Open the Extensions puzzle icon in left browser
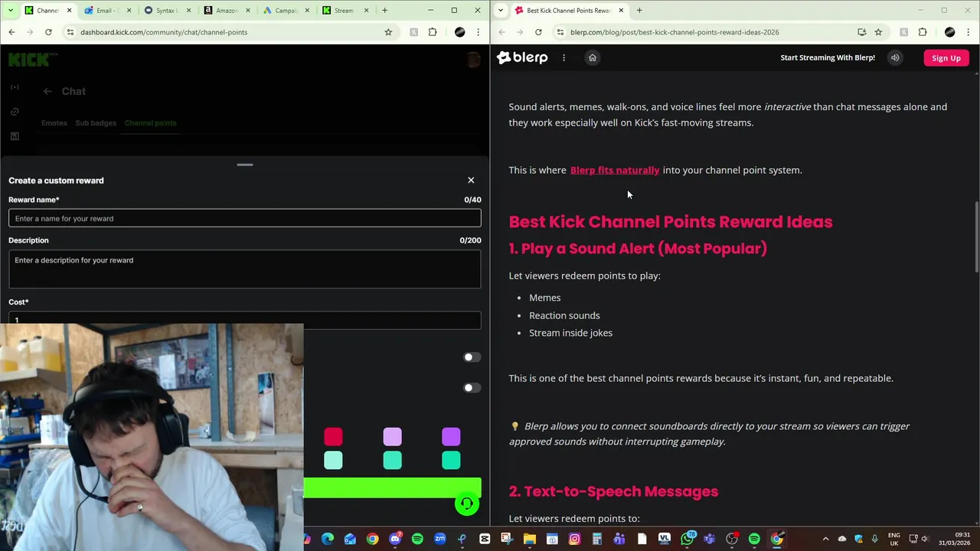Viewport: 980px width, 551px height. pos(433,32)
